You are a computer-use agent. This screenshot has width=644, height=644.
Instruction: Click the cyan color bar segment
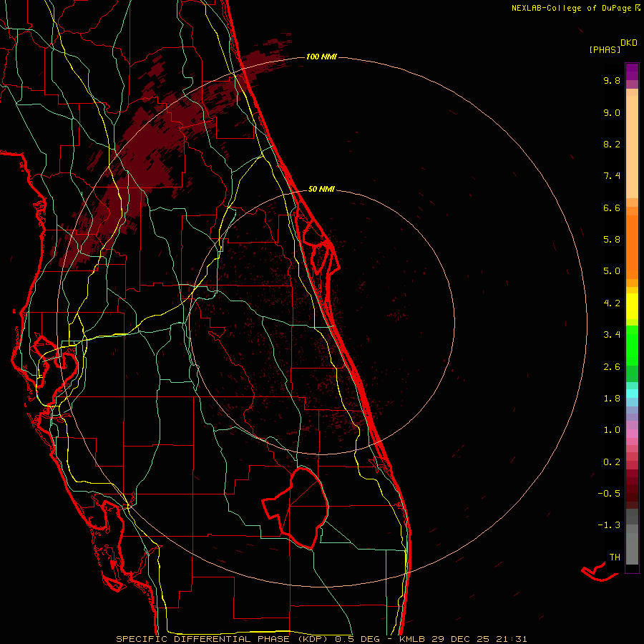pyautogui.click(x=632, y=393)
